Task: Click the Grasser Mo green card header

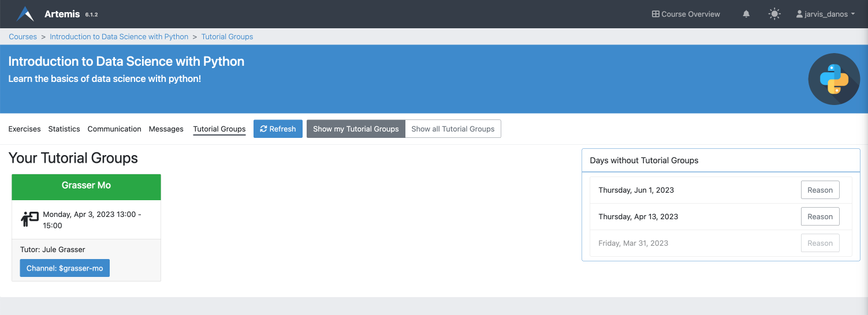Action: click(86, 186)
